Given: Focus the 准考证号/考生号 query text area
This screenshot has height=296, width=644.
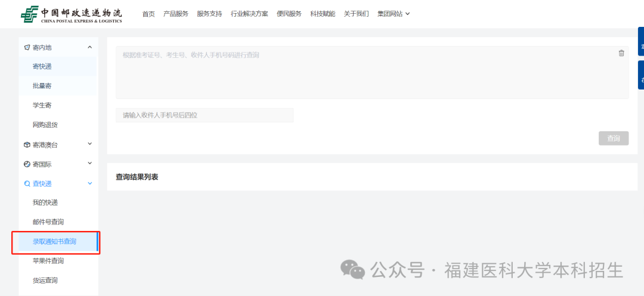Looking at the screenshot, I should (x=372, y=72).
